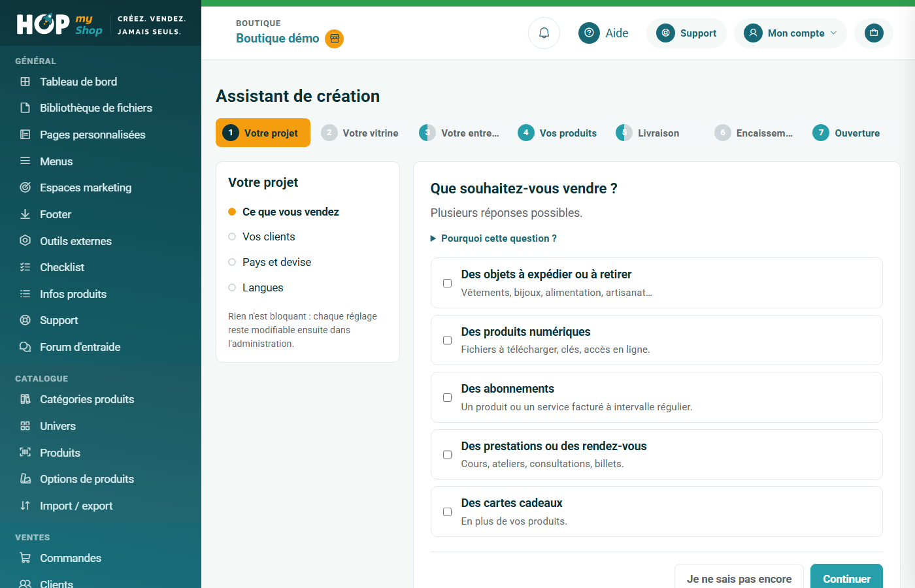The height and width of the screenshot is (588, 915).
Task: Enable the 'Des cartes cadeaux' checkbox
Action: (447, 512)
